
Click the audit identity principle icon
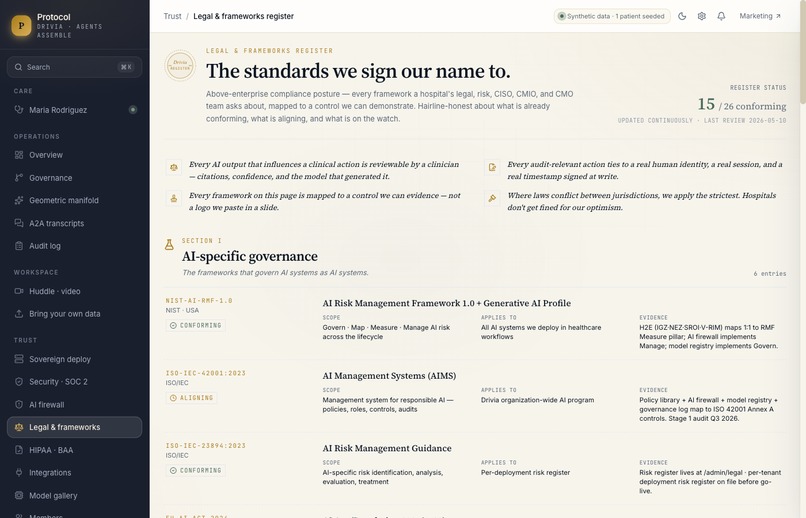(492, 167)
